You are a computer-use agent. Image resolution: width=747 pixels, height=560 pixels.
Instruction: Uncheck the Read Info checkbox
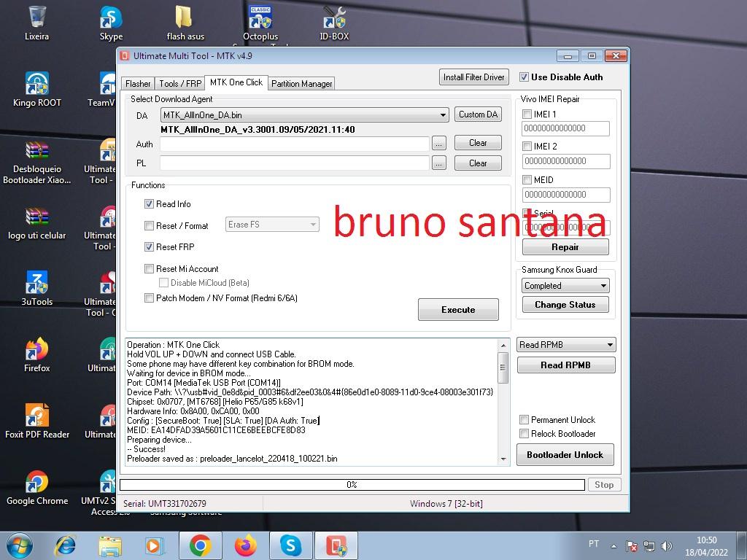(x=149, y=204)
